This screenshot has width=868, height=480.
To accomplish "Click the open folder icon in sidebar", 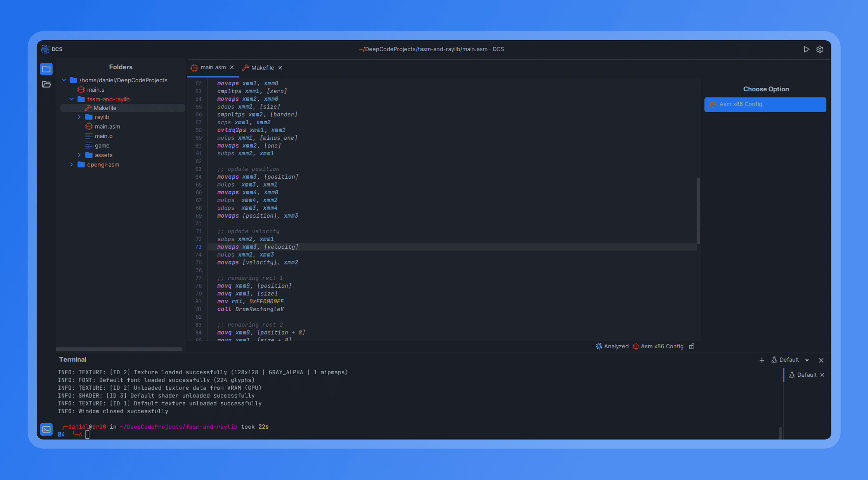I will click(46, 84).
